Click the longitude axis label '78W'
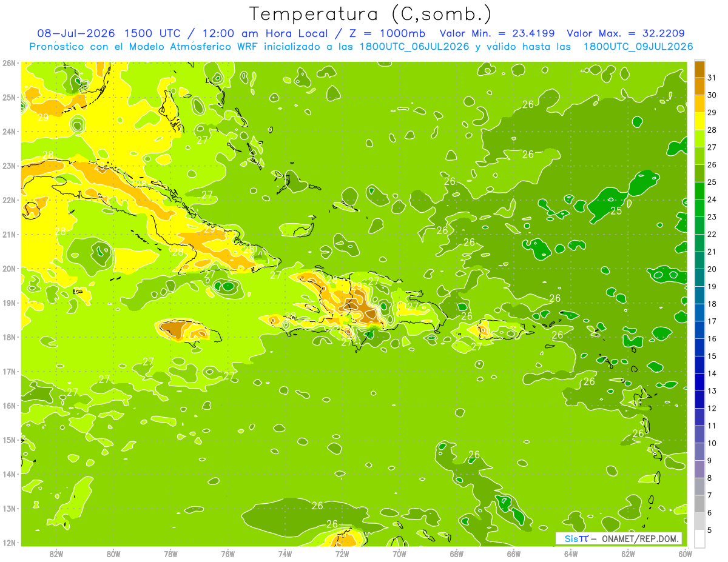Screen dimensions: 728x562 click(170, 554)
